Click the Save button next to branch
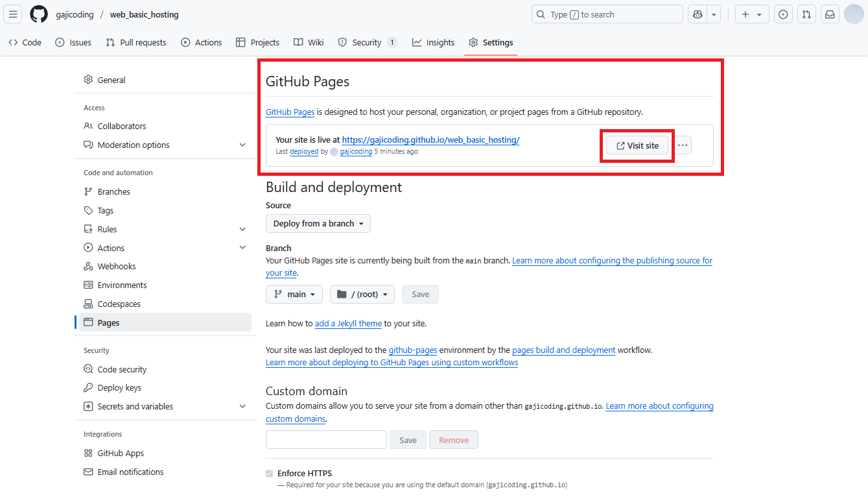This screenshot has width=868, height=497. pyautogui.click(x=420, y=294)
